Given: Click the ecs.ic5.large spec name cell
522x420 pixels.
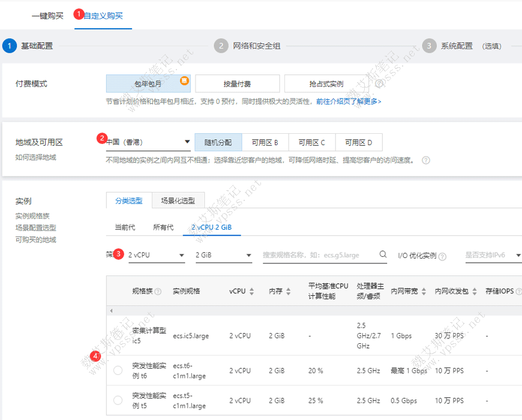Looking at the screenshot, I should pos(191,336).
